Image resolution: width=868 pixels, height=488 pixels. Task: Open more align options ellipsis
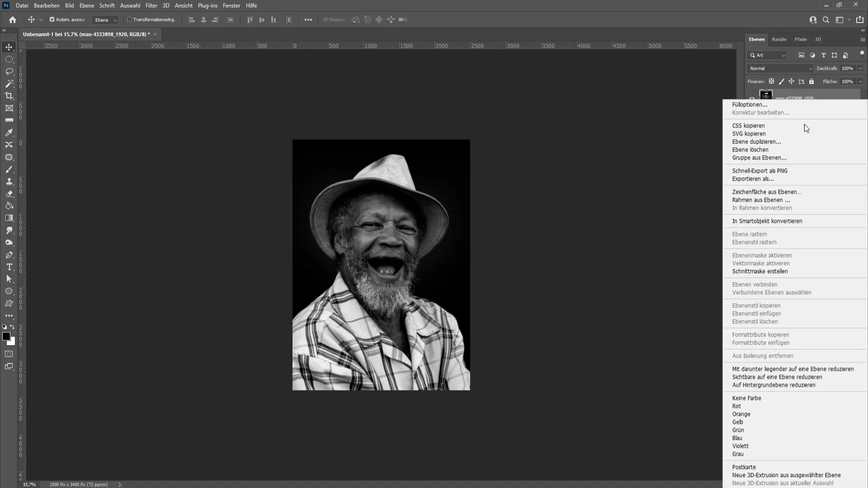click(x=308, y=20)
